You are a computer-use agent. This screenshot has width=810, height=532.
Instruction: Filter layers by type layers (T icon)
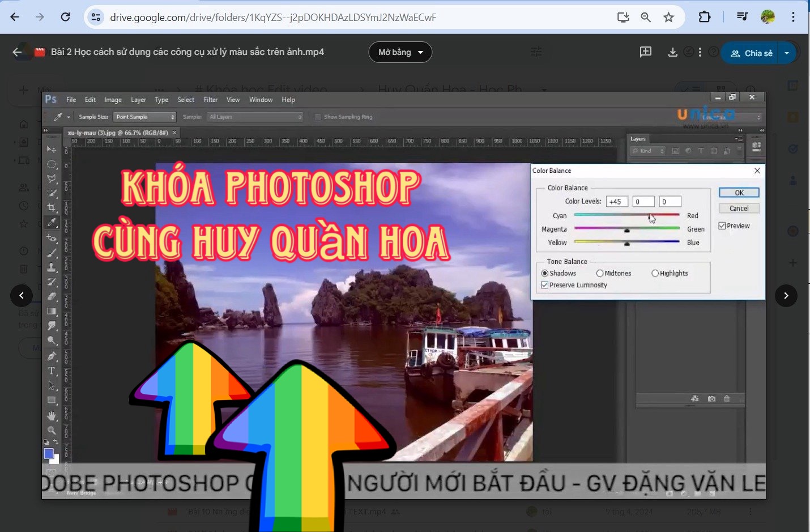(x=701, y=151)
